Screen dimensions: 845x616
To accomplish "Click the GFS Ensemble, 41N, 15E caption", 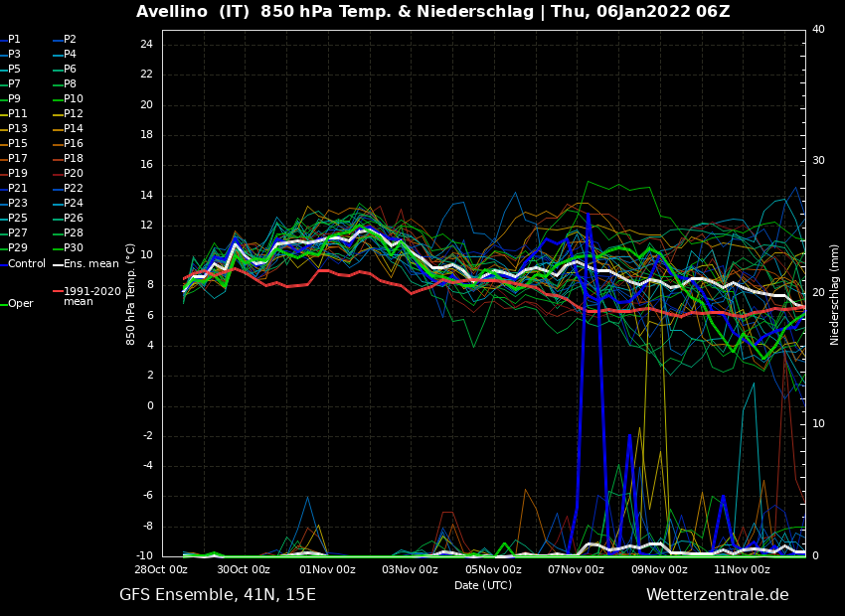I will coord(218,595).
